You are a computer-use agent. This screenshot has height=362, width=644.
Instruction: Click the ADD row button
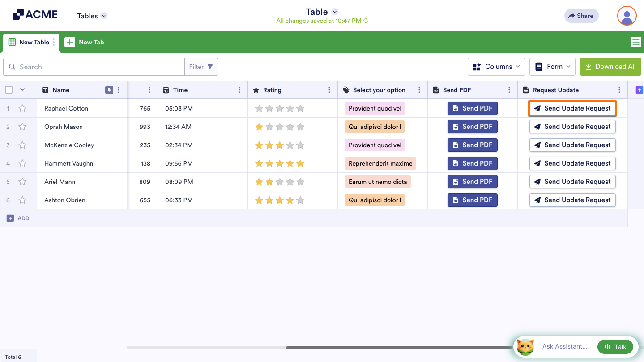click(18, 218)
